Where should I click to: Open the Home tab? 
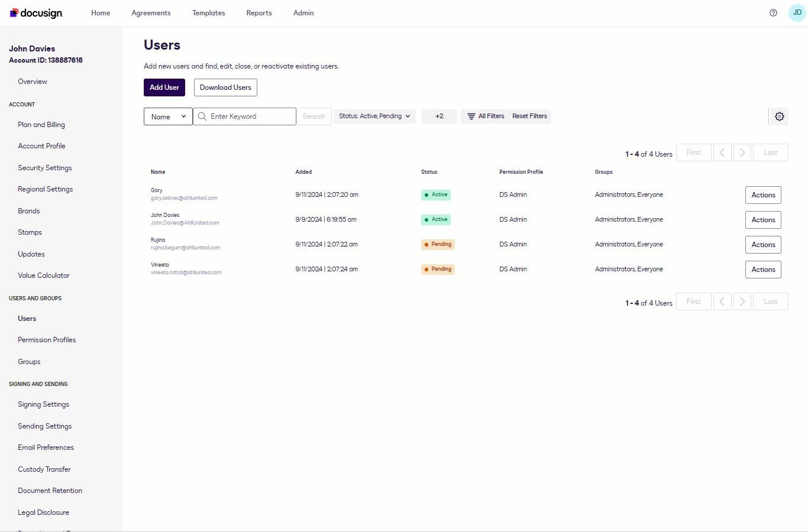point(101,13)
